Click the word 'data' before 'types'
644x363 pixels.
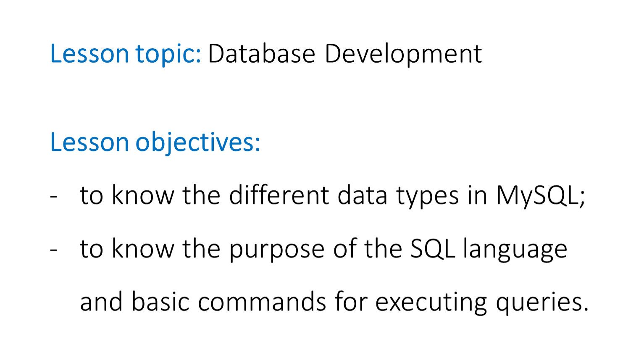362,195
